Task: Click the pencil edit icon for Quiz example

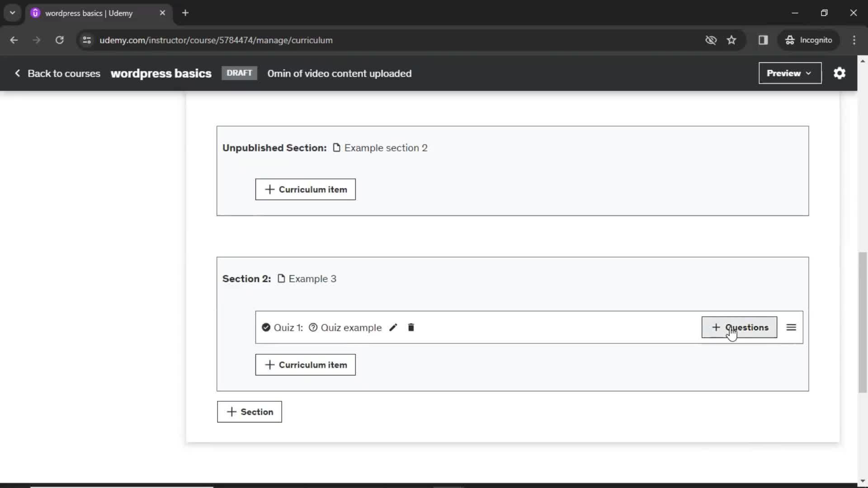Action: [393, 327]
